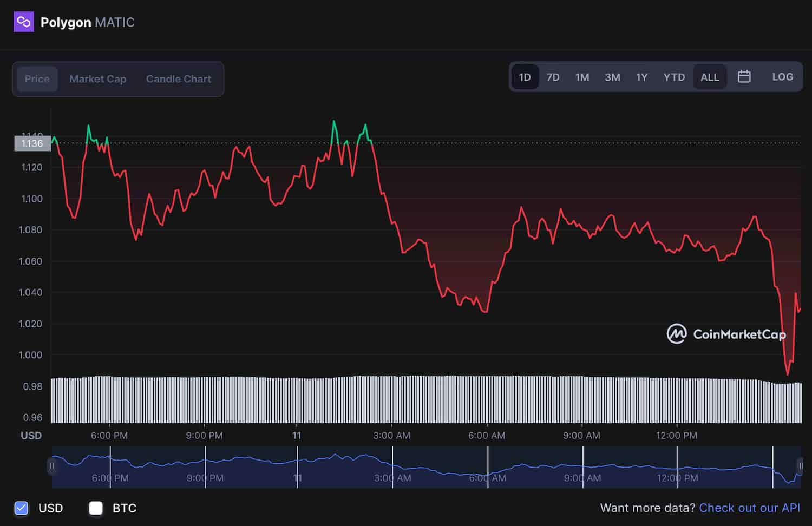Click the Polygon MATIC logo icon
The image size is (812, 526).
point(23,22)
